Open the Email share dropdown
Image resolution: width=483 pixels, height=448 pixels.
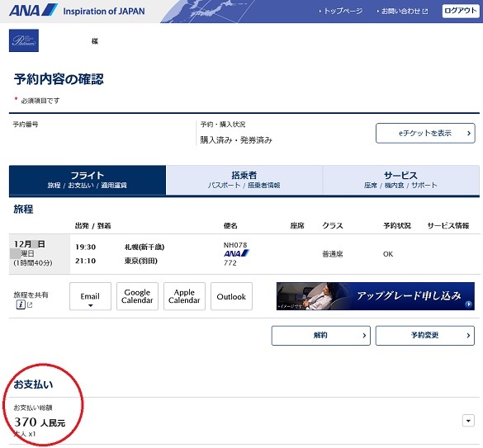pos(90,296)
